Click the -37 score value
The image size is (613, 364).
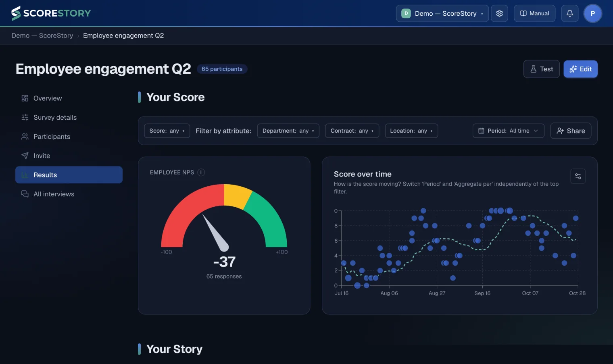click(x=224, y=262)
